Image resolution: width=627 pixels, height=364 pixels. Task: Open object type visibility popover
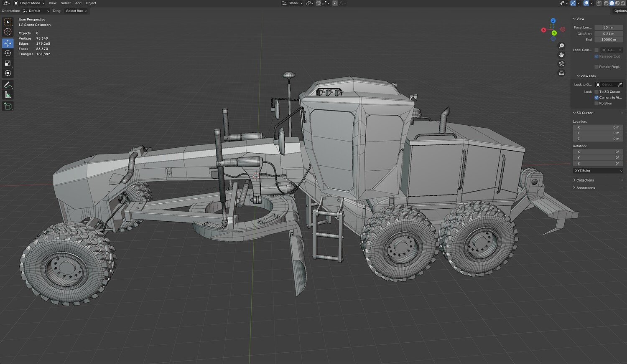[x=563, y=3]
